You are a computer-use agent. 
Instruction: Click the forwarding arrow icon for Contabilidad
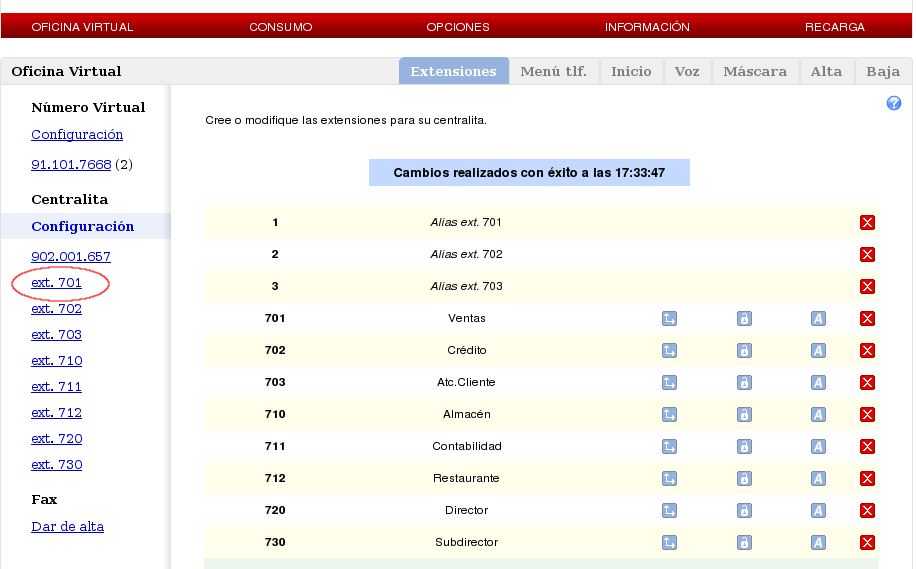pos(670,447)
